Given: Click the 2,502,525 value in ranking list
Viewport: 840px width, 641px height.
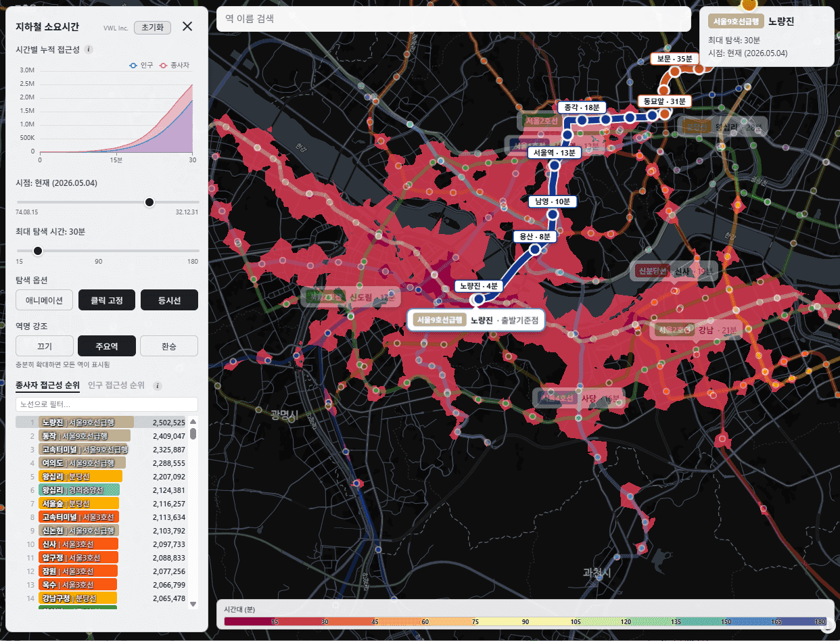Looking at the screenshot, I should (169, 423).
